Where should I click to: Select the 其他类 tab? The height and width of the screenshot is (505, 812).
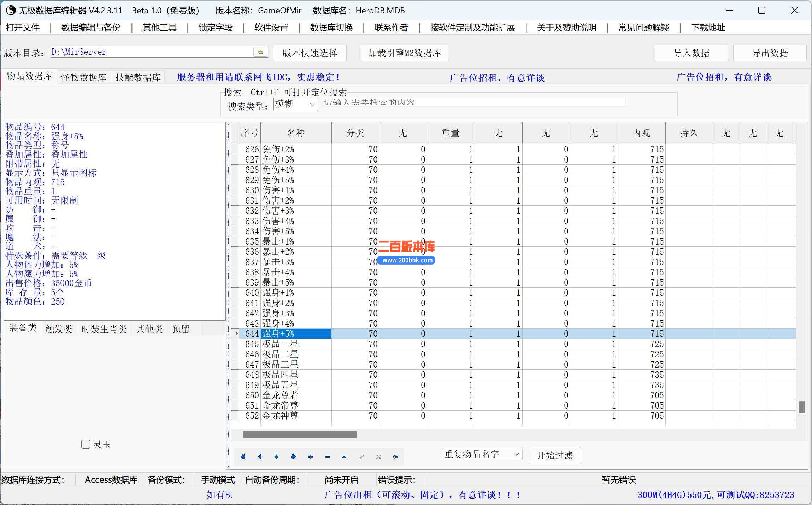pos(149,329)
